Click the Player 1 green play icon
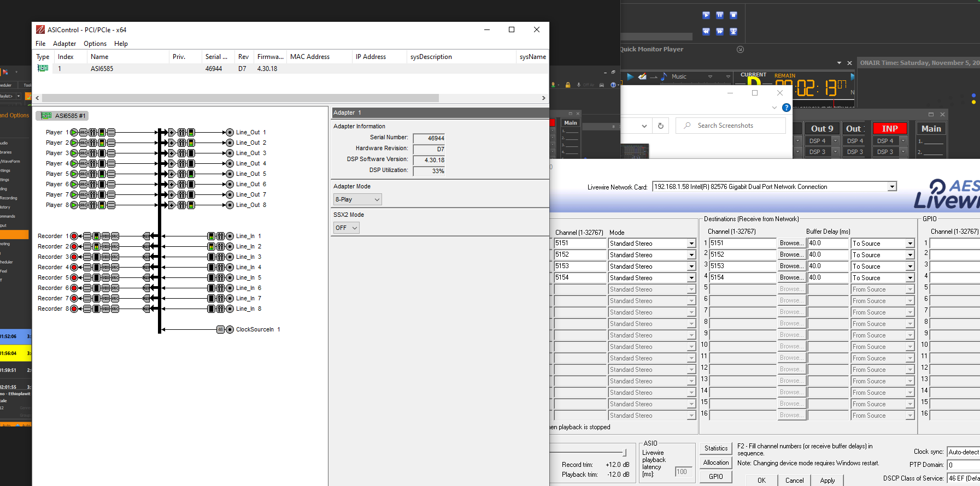This screenshot has height=486, width=980. pos(74,132)
